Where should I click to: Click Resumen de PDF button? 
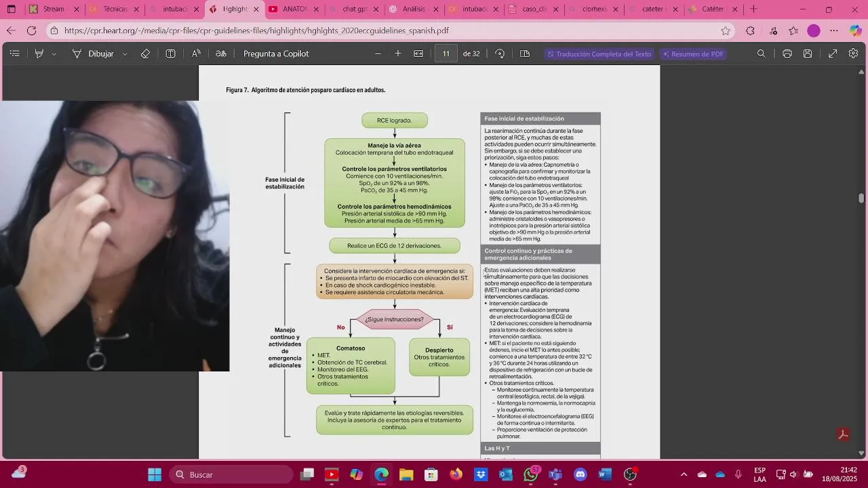point(693,54)
